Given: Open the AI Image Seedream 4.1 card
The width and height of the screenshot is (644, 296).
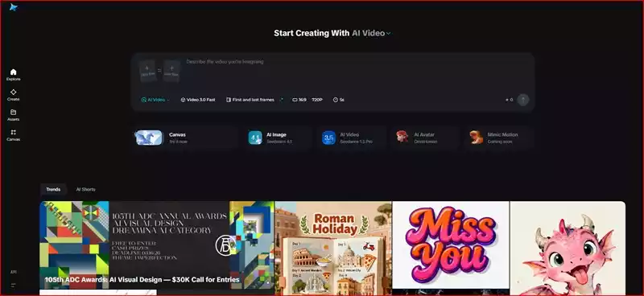Looking at the screenshot, I should [x=279, y=138].
